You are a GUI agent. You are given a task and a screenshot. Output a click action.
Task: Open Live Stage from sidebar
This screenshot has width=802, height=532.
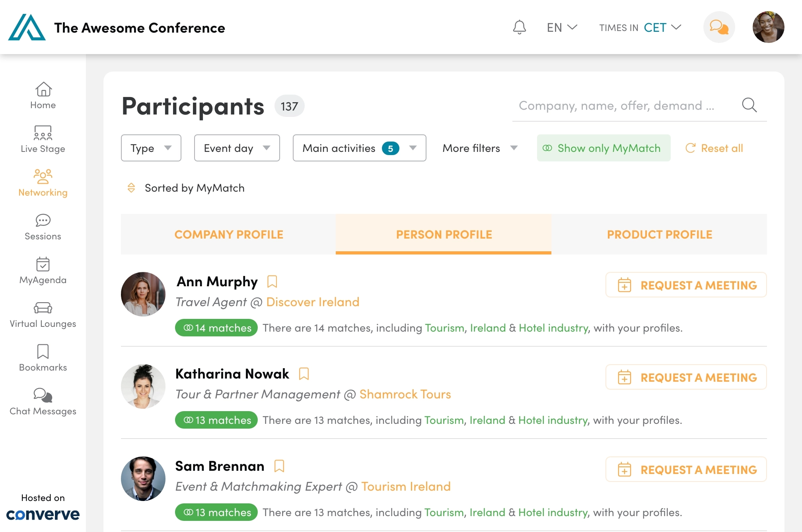(43, 139)
